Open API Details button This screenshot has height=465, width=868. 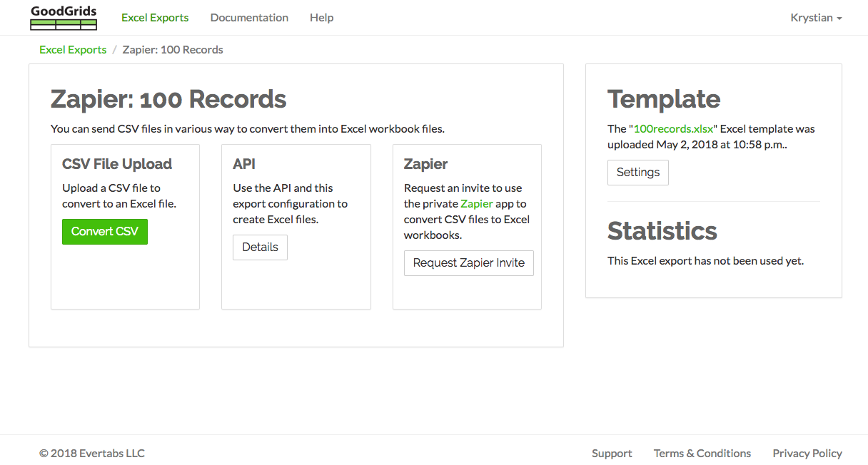(260, 247)
